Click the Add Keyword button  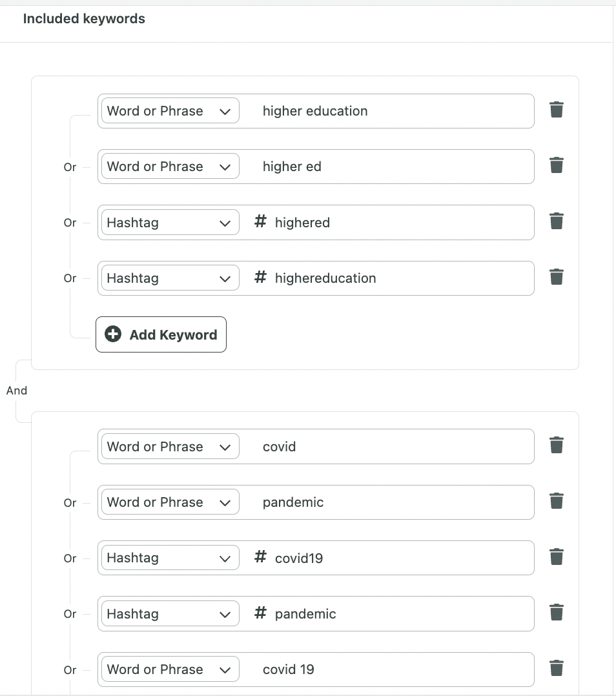(161, 334)
